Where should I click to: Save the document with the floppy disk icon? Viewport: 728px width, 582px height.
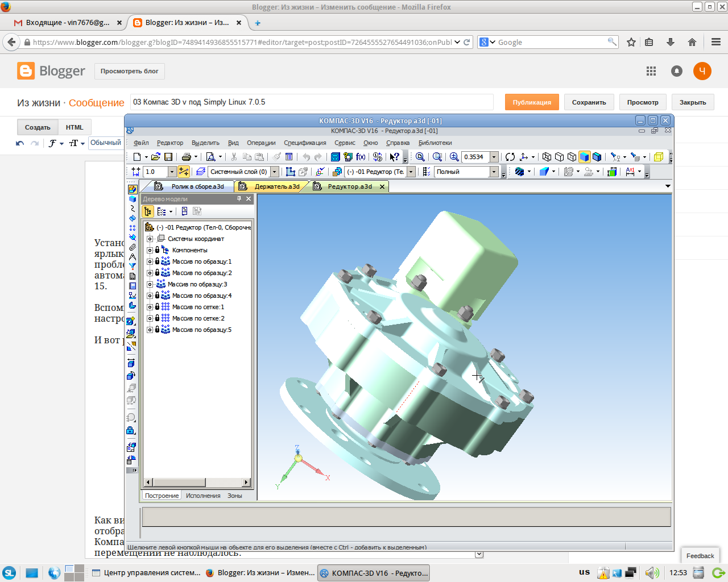point(168,157)
